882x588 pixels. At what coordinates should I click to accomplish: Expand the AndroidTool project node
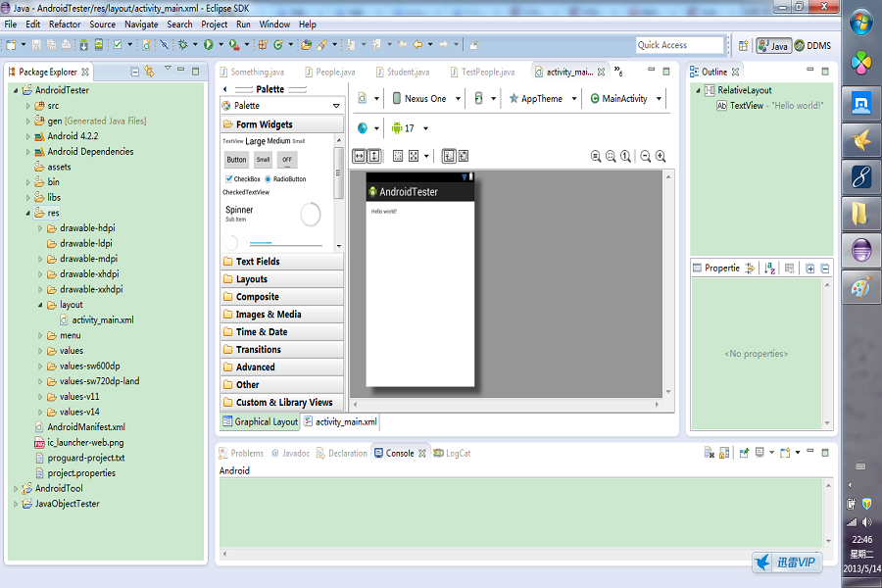(x=16, y=488)
